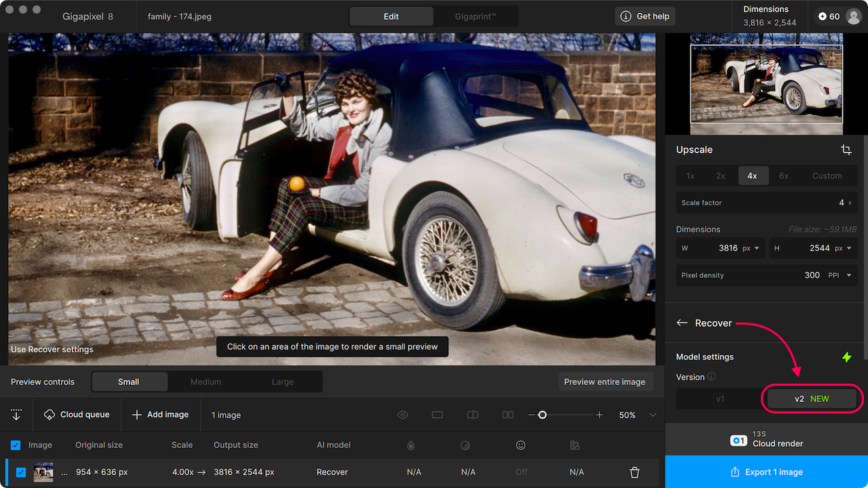Uncheck the select-all Image checkbox
Viewport: 868px width, 488px height.
[16, 445]
